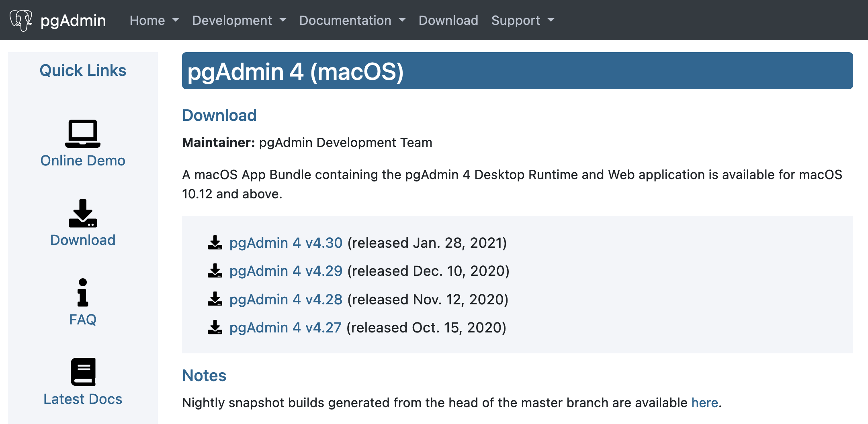Open the FAQ quick link
The image size is (868, 424).
coord(83,320)
